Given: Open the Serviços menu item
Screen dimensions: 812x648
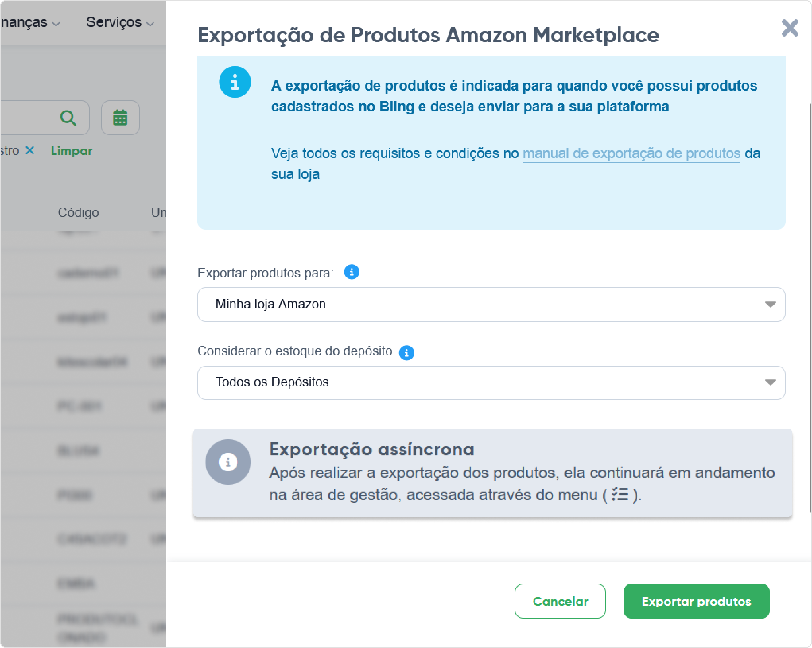Looking at the screenshot, I should (x=114, y=23).
